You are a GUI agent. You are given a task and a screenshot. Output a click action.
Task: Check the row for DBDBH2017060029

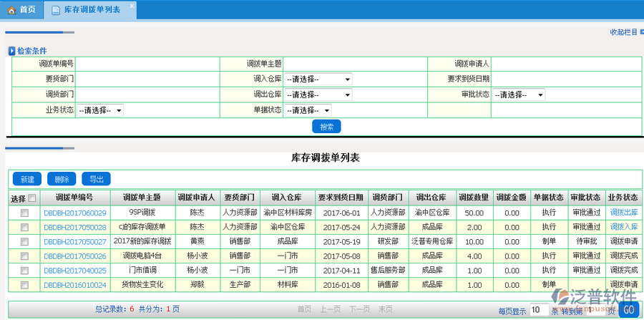(x=24, y=213)
